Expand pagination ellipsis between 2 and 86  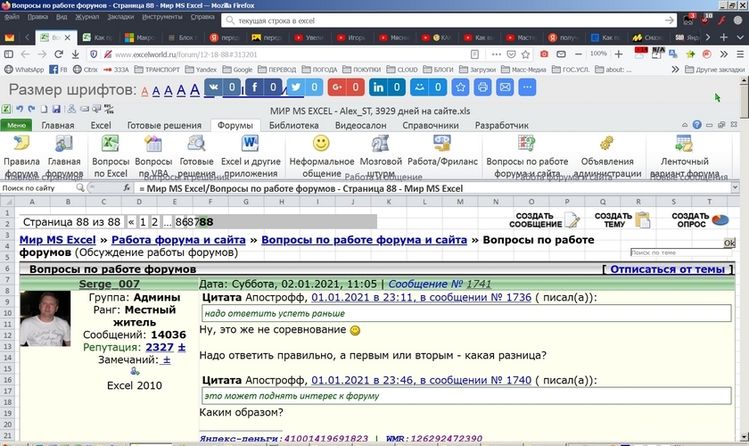(167, 222)
